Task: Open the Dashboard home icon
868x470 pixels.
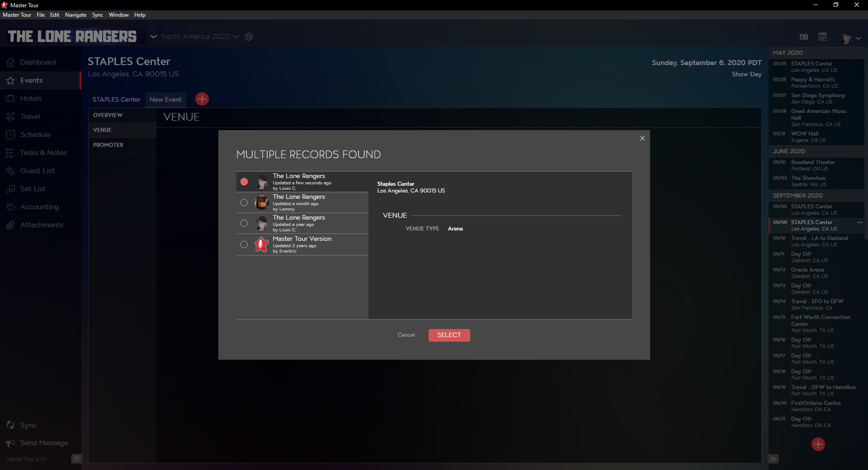Action: pyautogui.click(x=10, y=62)
